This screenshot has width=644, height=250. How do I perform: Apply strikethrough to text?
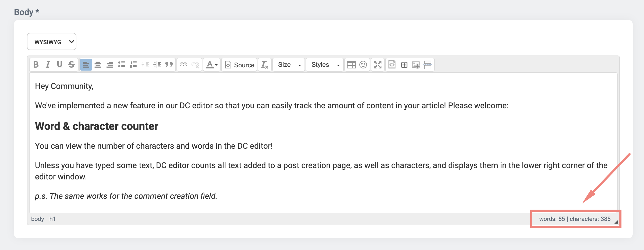pyautogui.click(x=71, y=65)
